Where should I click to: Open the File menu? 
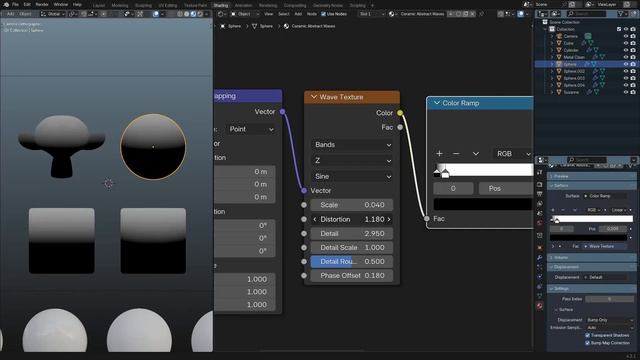click(15, 4)
